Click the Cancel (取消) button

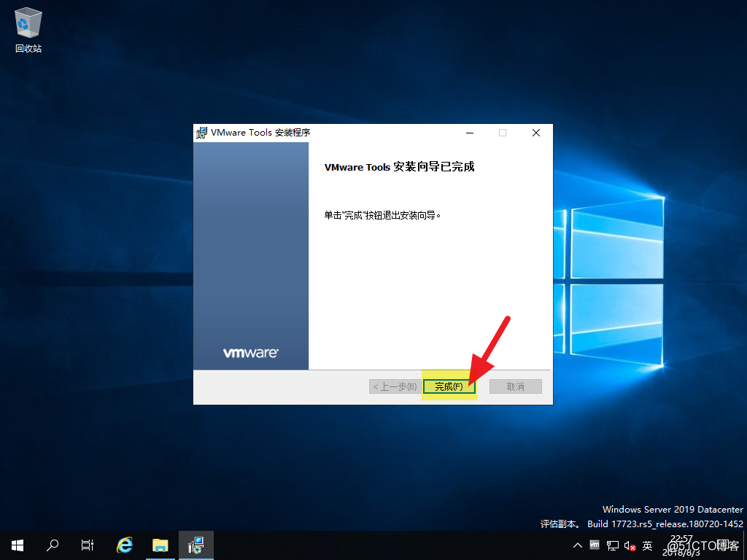(516, 386)
